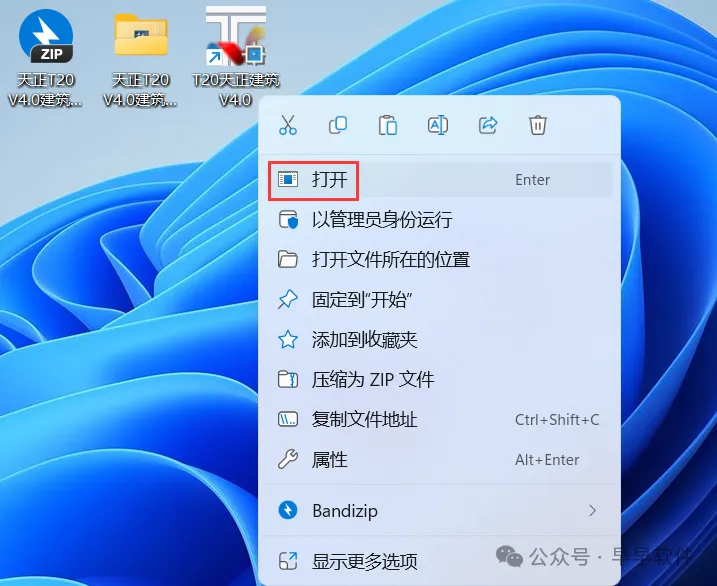
Task: Choose 显示更多选项 menu entry
Action: coord(439,561)
